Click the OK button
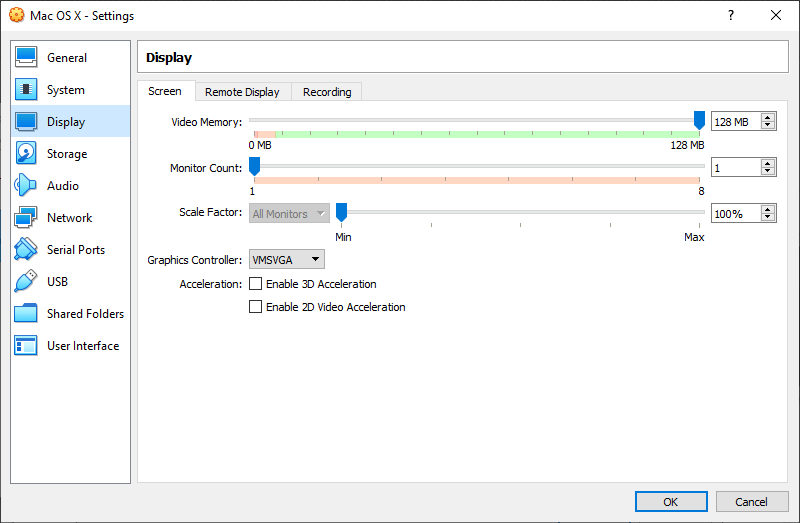800x523 pixels. tap(671, 502)
